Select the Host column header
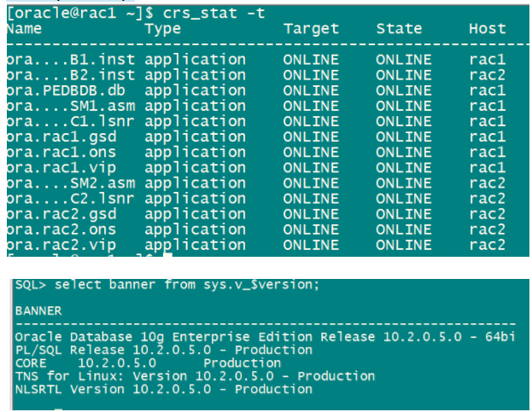The image size is (532, 412). pyautogui.click(x=488, y=28)
